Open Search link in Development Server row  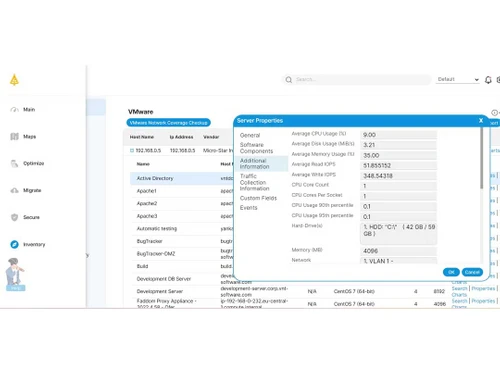459,288
